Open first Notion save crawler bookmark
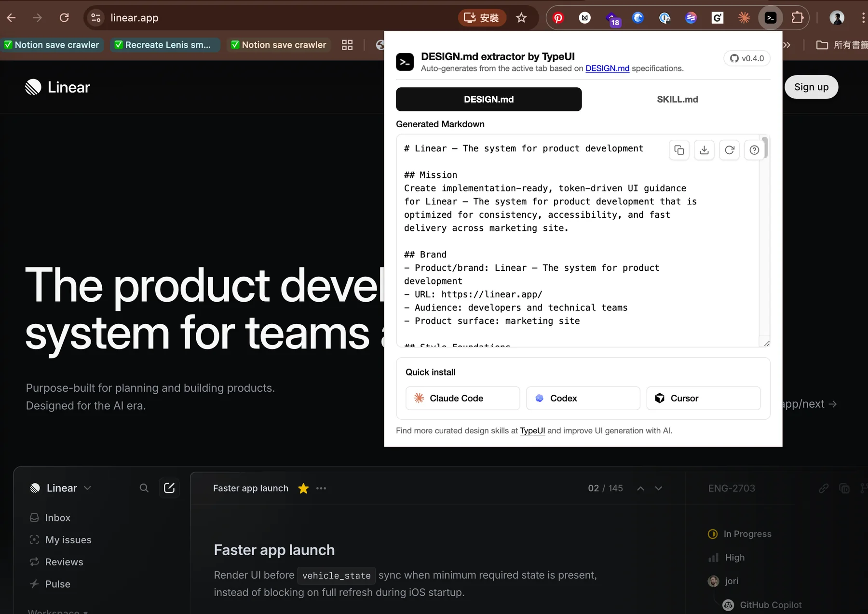 [x=52, y=45]
